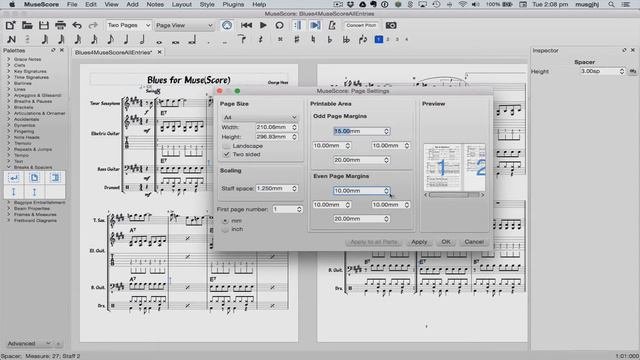
Task: Add a flat accidental
Action: pos(330,40)
